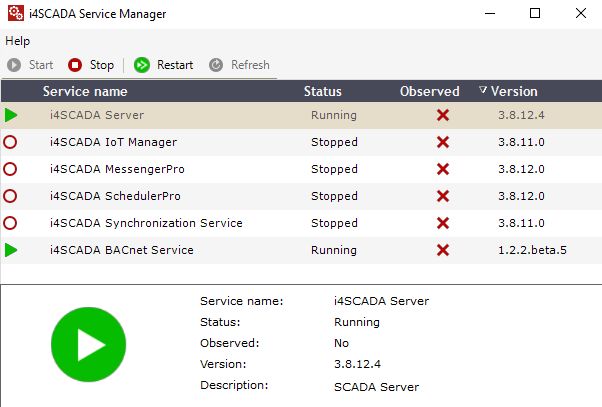The width and height of the screenshot is (602, 407).
Task: Click the SCADA Server description value
Action: click(376, 387)
